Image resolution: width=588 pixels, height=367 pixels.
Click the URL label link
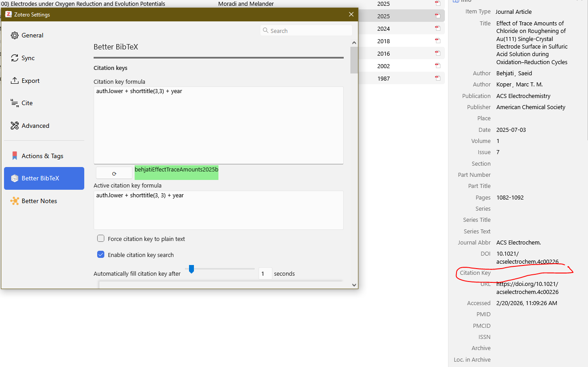(x=485, y=284)
